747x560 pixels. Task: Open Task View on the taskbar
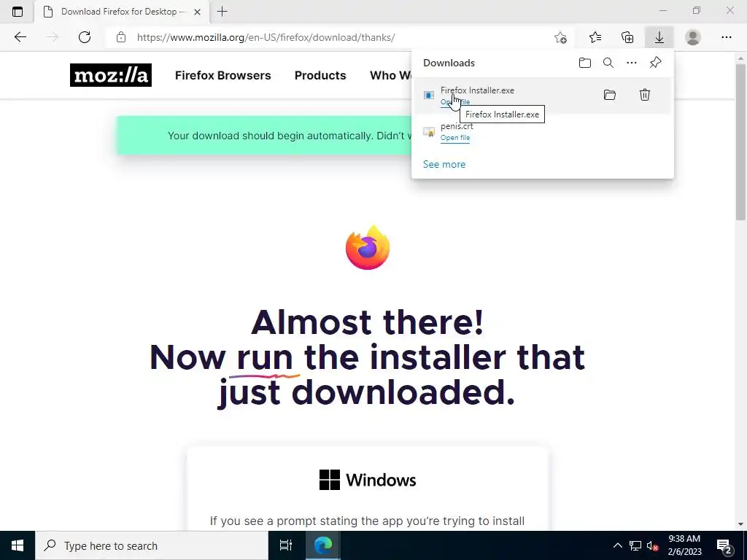click(286, 545)
